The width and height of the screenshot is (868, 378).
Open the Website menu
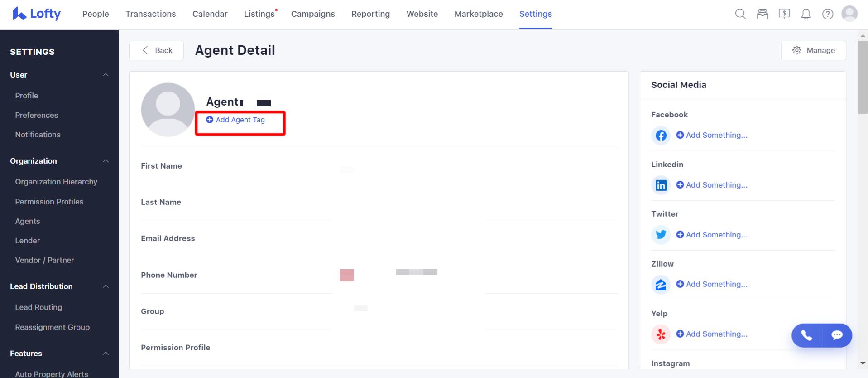tap(422, 14)
